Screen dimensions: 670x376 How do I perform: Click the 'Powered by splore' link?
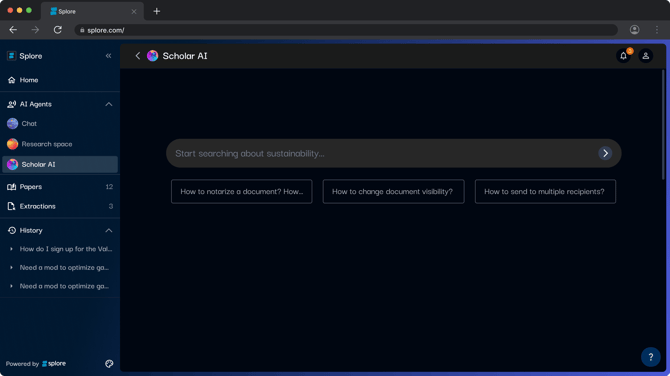36,364
